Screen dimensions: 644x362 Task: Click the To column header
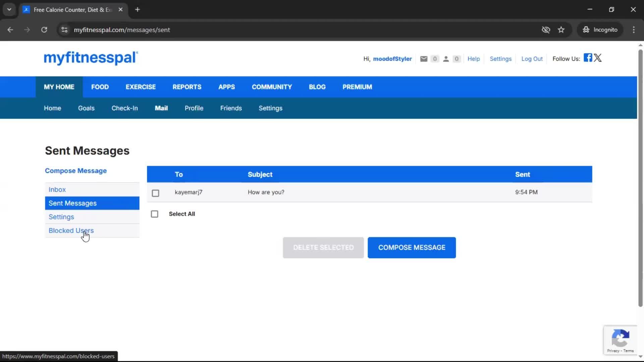coord(178,175)
